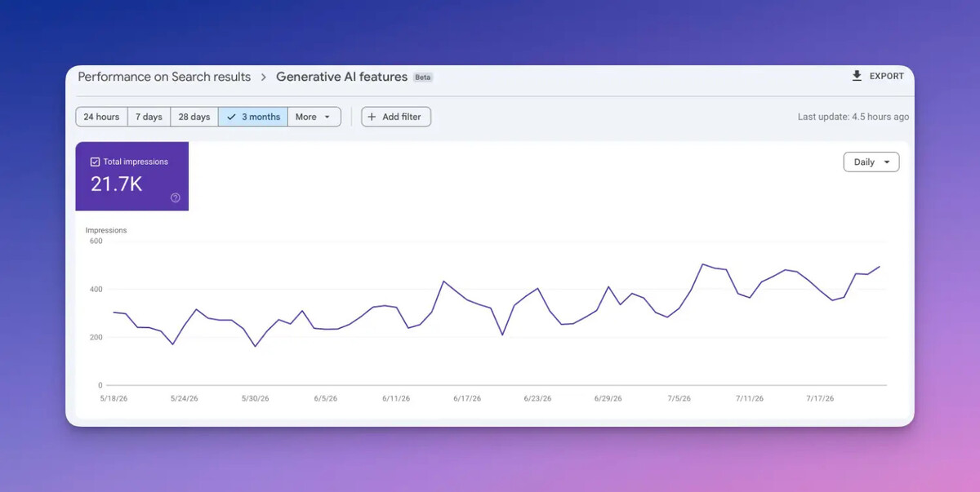Click the chart peak near 7/5/26
The height and width of the screenshot is (492, 980).
702,264
